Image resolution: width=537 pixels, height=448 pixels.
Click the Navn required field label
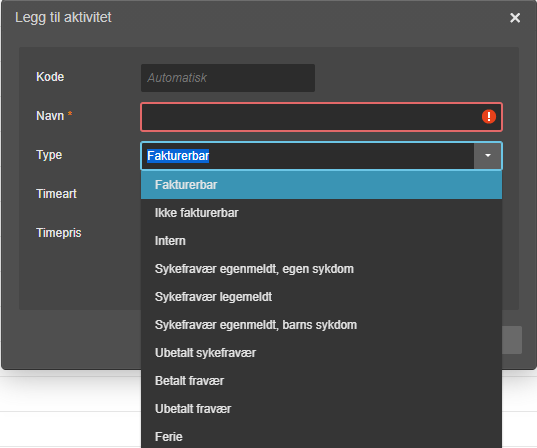(x=54, y=116)
